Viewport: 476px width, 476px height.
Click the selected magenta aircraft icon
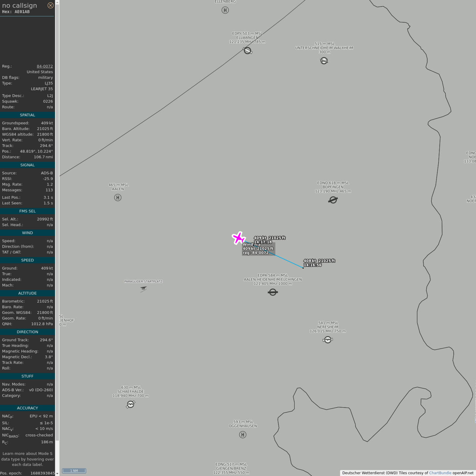pyautogui.click(x=238, y=238)
